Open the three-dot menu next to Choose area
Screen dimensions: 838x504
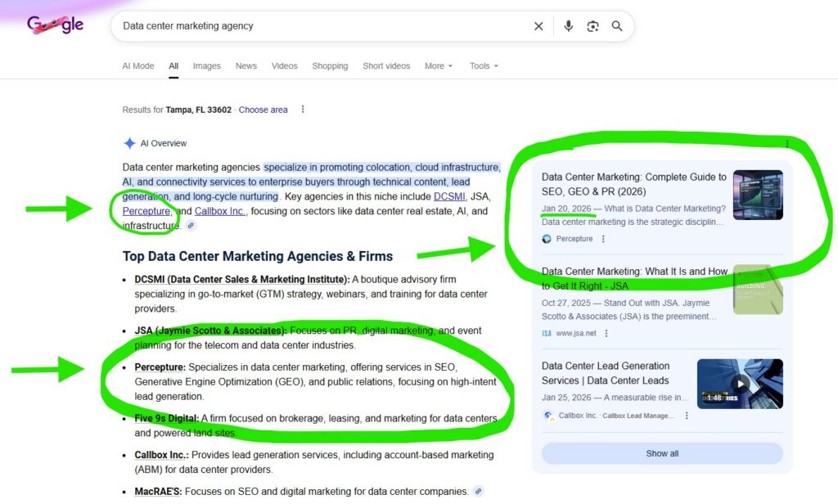coord(303,109)
